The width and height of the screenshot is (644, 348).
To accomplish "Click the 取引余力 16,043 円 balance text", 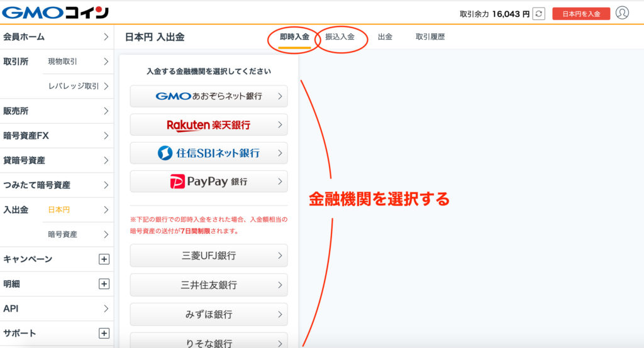I will 494,14.
